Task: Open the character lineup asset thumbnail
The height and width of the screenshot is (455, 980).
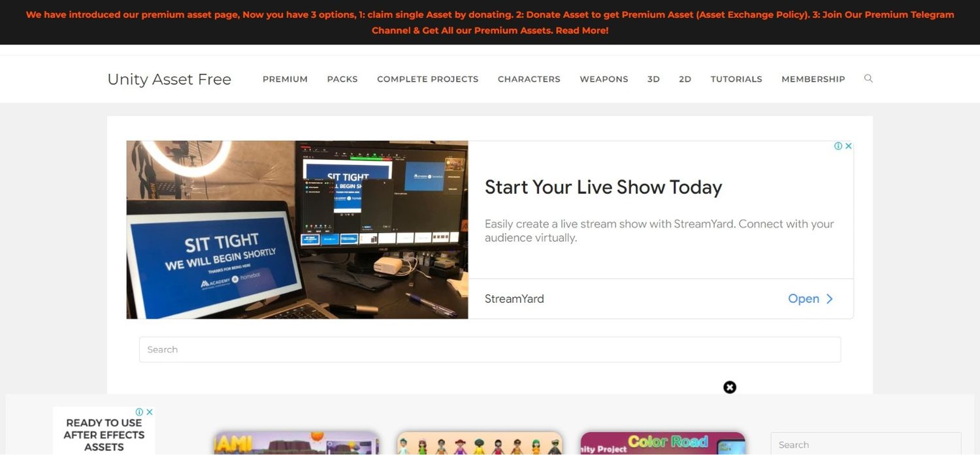Action: click(x=480, y=443)
